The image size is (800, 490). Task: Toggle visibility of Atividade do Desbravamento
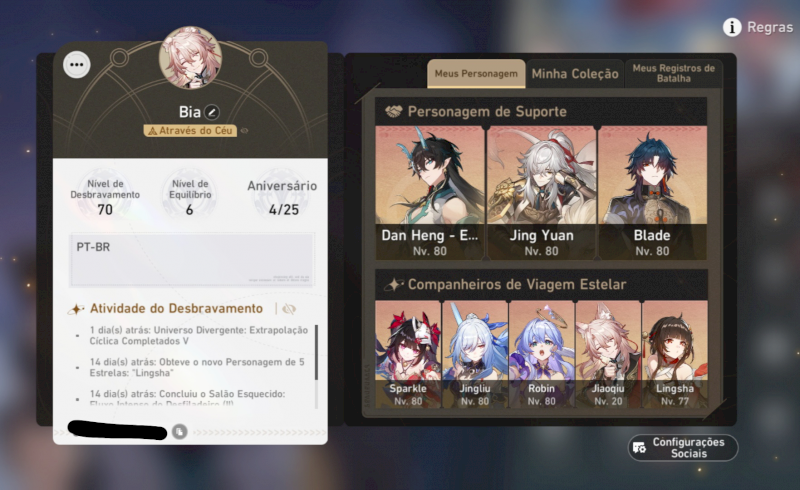(x=289, y=309)
